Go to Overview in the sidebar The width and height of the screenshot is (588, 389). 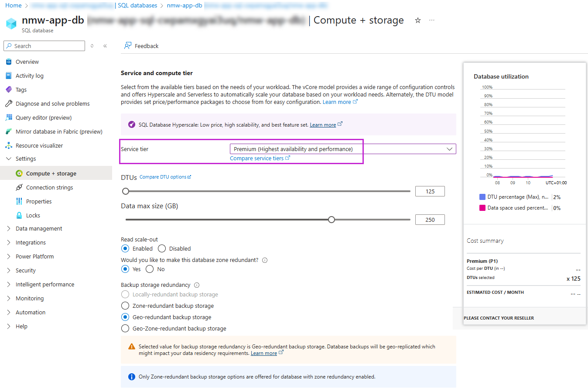(x=27, y=62)
